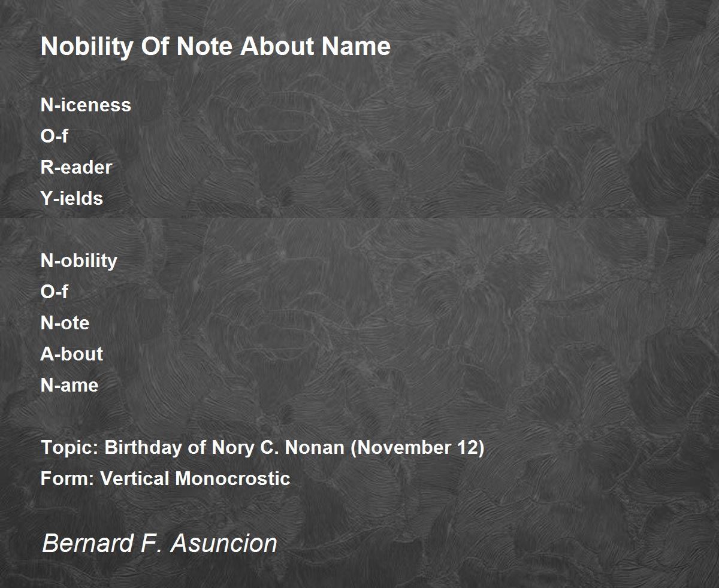Click the N-obility line
This screenshot has height=588, width=719.
point(78,260)
